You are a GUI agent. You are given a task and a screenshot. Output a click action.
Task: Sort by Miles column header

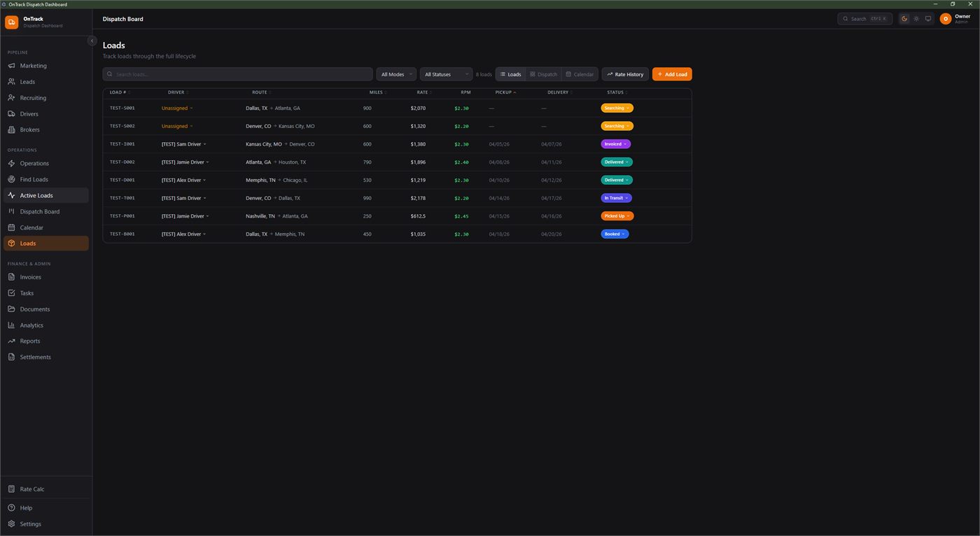(378, 92)
